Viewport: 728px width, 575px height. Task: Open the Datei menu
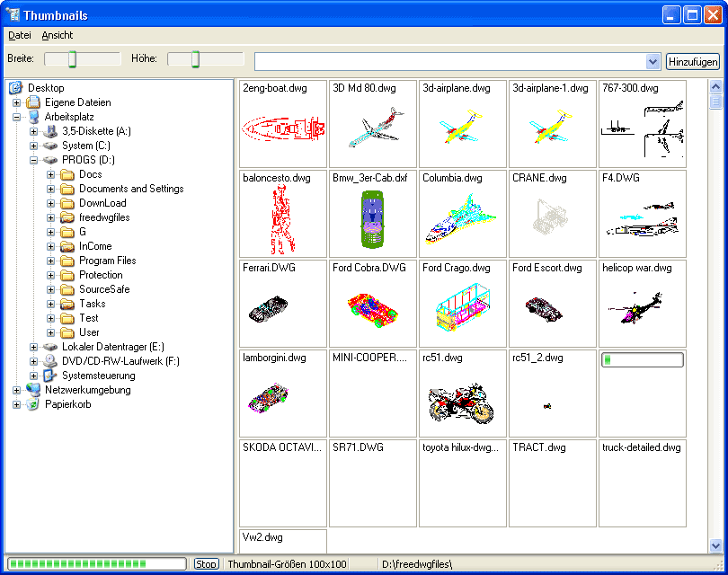tap(19, 35)
